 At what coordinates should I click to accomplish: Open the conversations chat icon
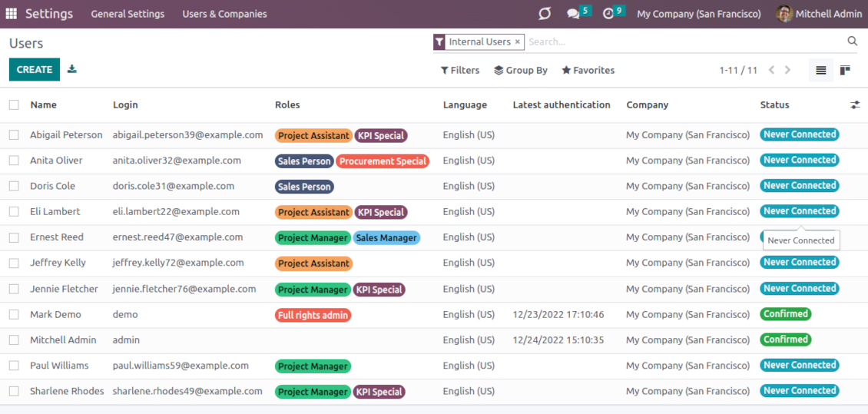click(573, 14)
